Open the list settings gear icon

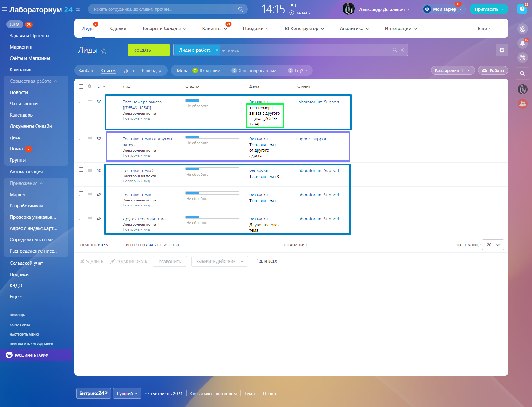click(502, 50)
